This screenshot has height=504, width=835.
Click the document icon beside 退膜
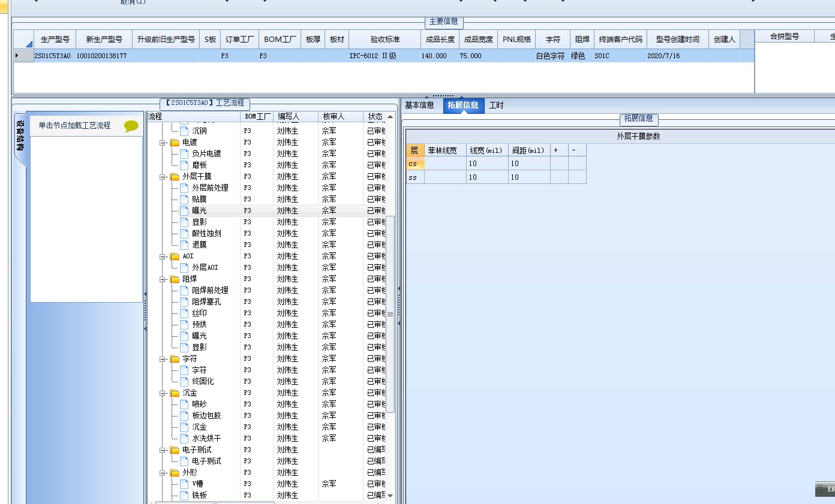tap(184, 245)
